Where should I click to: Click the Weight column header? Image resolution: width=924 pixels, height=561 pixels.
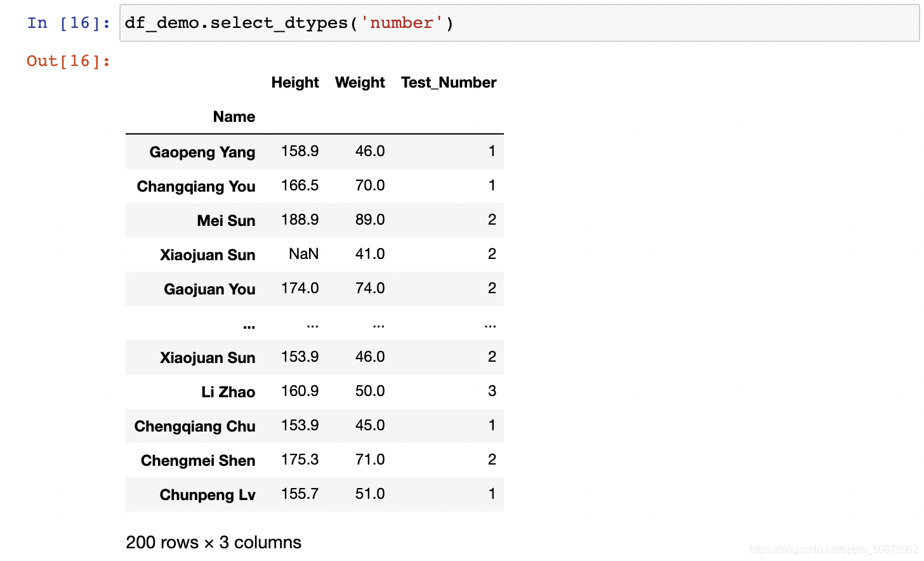coord(360,82)
